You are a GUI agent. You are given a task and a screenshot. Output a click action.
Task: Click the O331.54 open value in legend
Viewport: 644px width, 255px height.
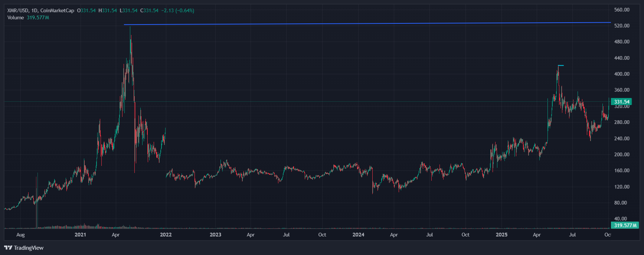86,10
